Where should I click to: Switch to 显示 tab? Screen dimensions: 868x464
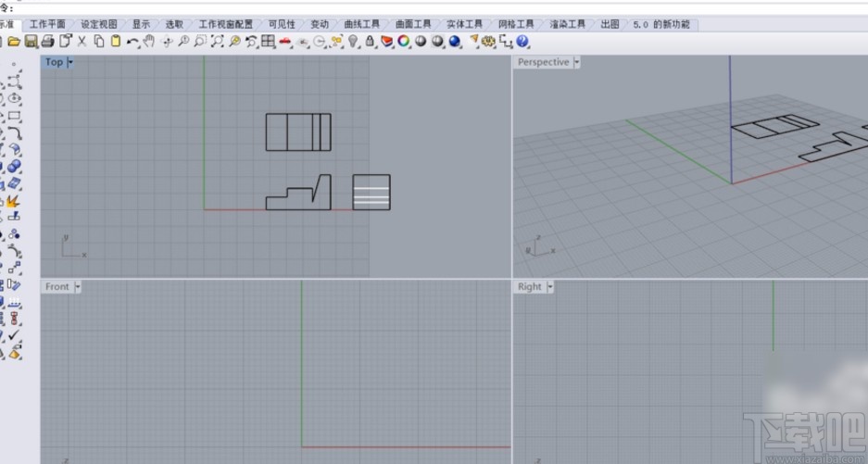[141, 24]
